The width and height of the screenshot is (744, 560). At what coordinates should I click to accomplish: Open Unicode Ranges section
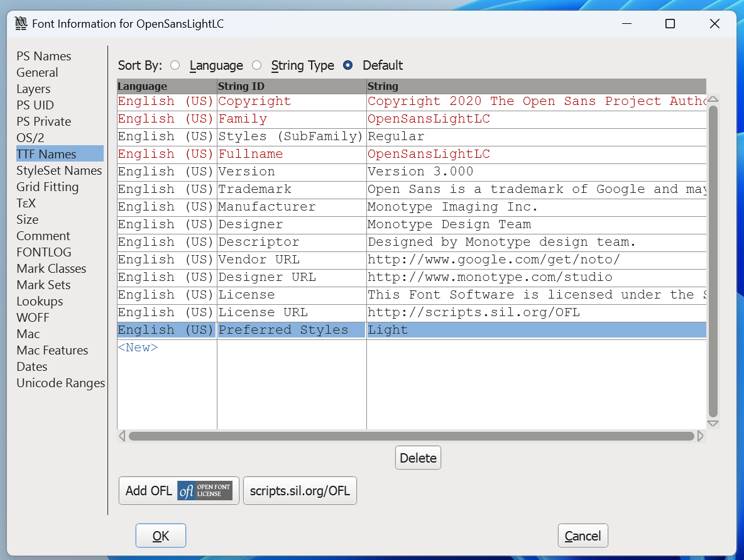pos(61,383)
